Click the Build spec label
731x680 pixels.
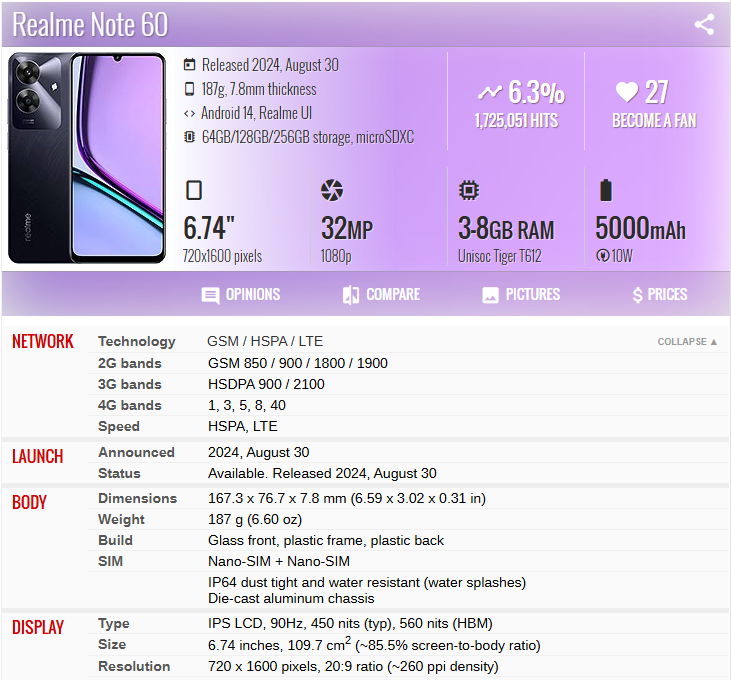click(115, 540)
